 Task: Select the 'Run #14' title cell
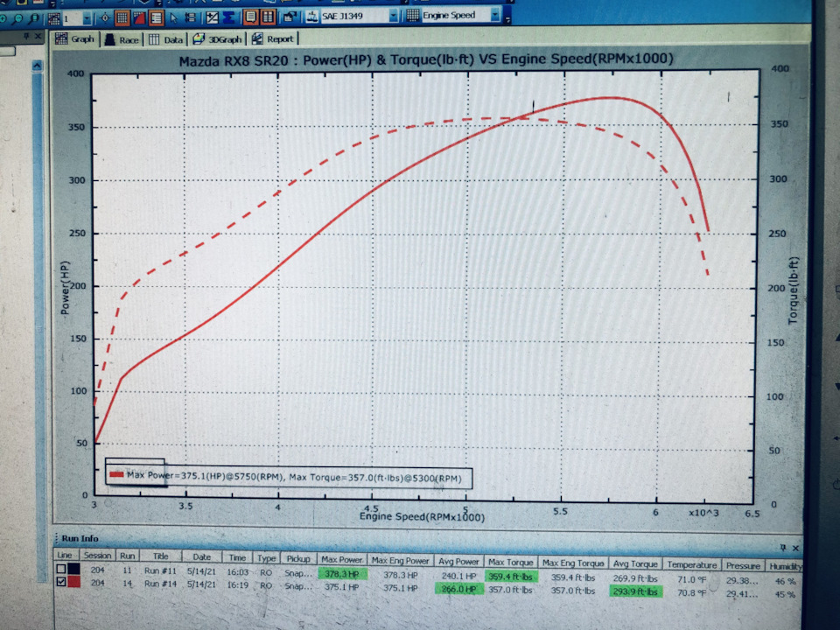tap(159, 584)
